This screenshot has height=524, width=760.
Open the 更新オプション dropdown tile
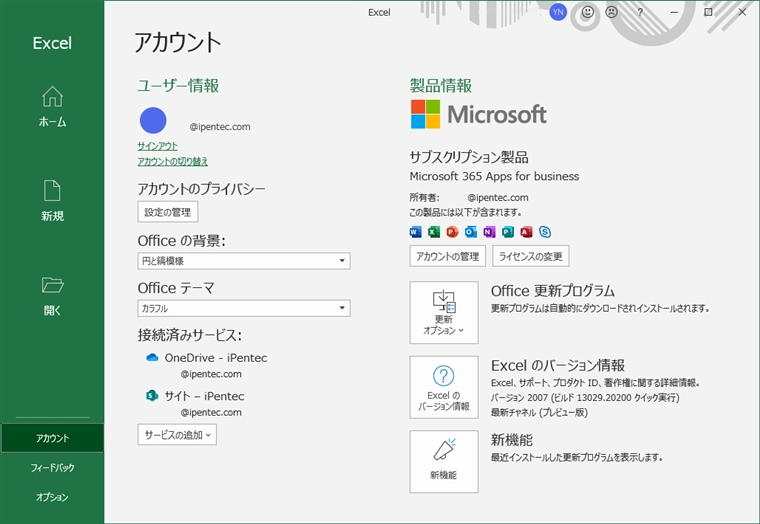click(444, 313)
